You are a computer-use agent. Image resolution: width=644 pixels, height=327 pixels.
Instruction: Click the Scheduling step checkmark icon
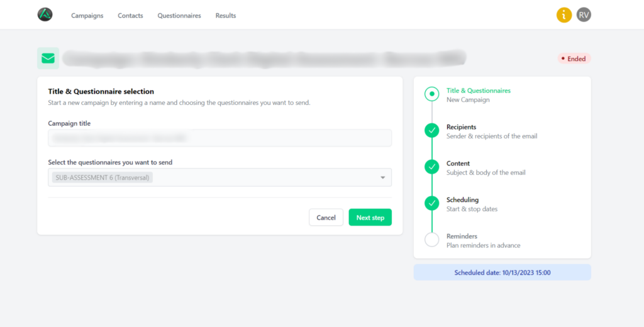(431, 203)
